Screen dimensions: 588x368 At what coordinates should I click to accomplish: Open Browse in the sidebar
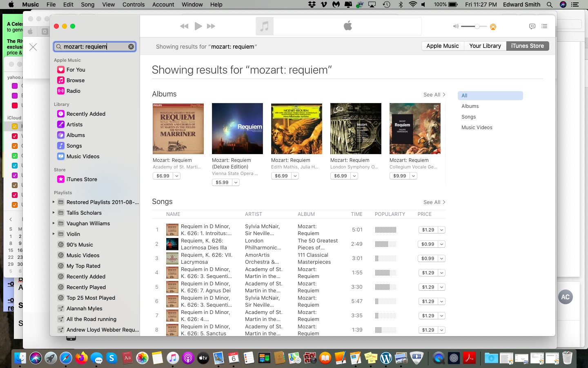point(76,81)
